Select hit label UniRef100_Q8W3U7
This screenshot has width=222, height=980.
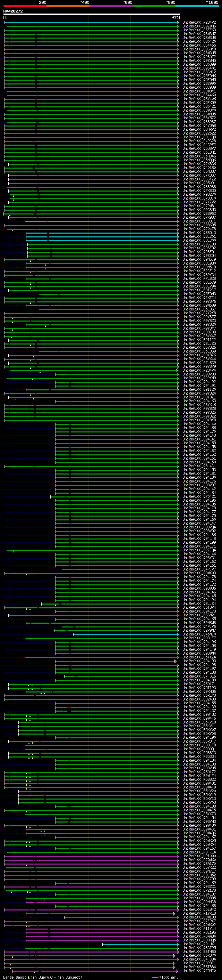pyautogui.click(x=199, y=34)
